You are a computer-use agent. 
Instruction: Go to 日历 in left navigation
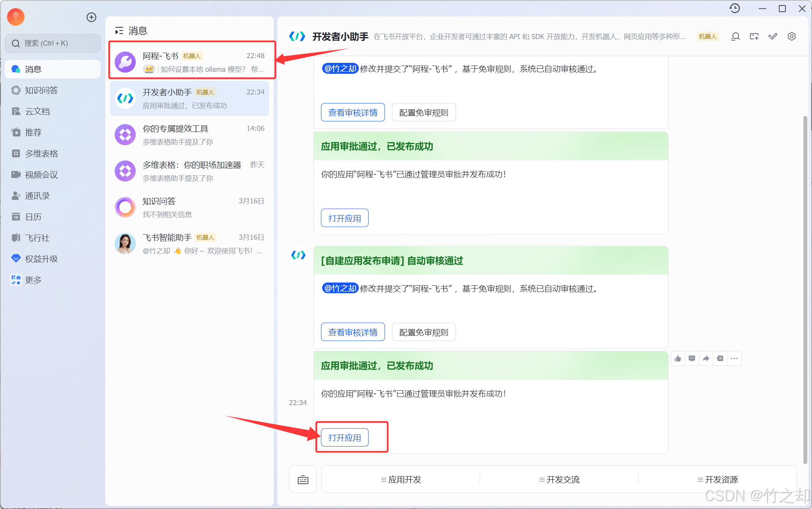pyautogui.click(x=33, y=217)
